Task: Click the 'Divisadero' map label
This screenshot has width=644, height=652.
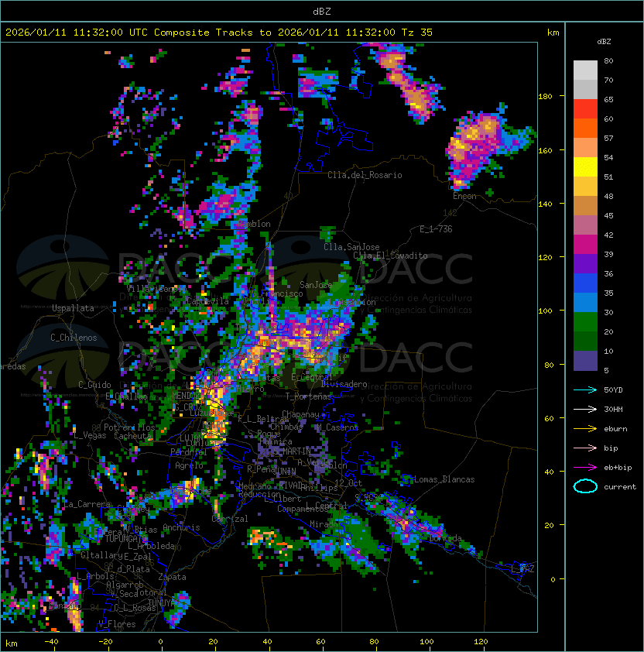Action: pos(344,384)
